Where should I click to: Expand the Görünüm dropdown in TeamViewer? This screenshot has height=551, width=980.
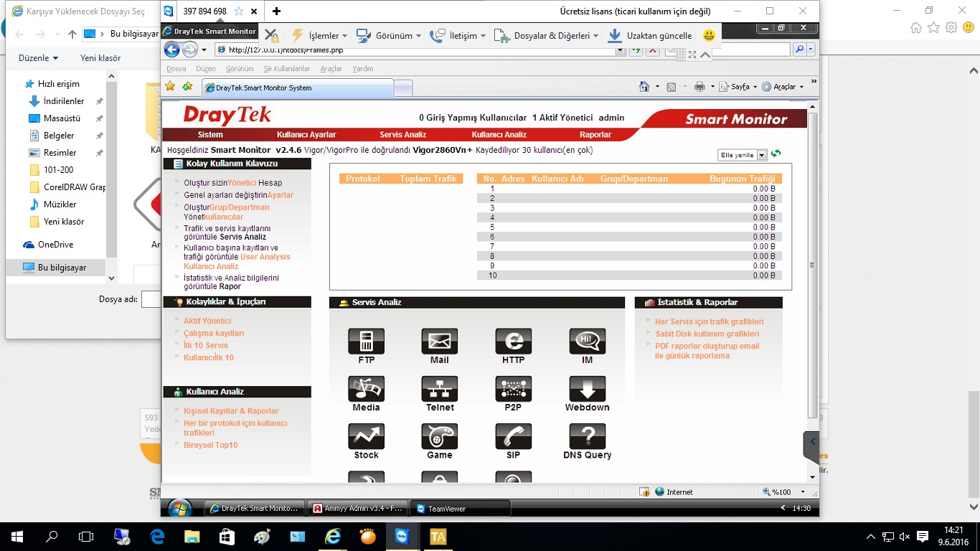click(x=388, y=36)
